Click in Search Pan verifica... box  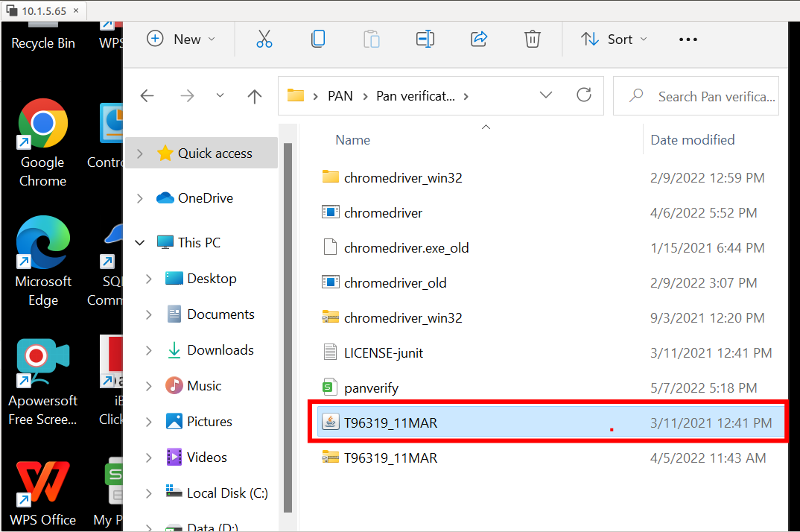696,96
